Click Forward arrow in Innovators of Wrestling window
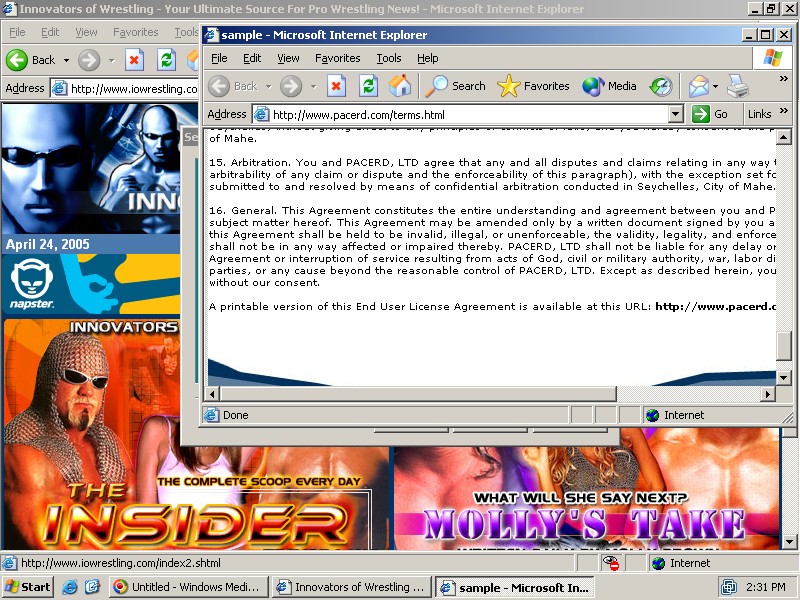Viewport: 800px width, 600px height. pos(89,60)
